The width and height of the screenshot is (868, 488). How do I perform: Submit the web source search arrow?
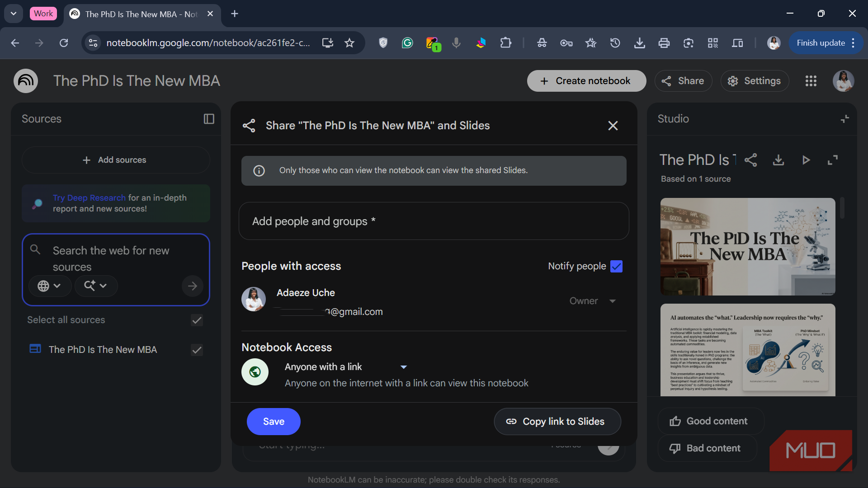coord(193,286)
